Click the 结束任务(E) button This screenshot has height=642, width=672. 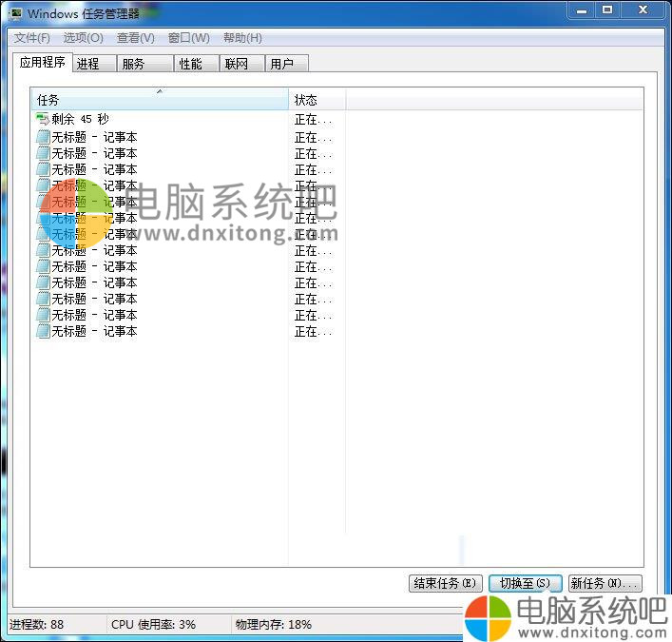[x=445, y=583]
